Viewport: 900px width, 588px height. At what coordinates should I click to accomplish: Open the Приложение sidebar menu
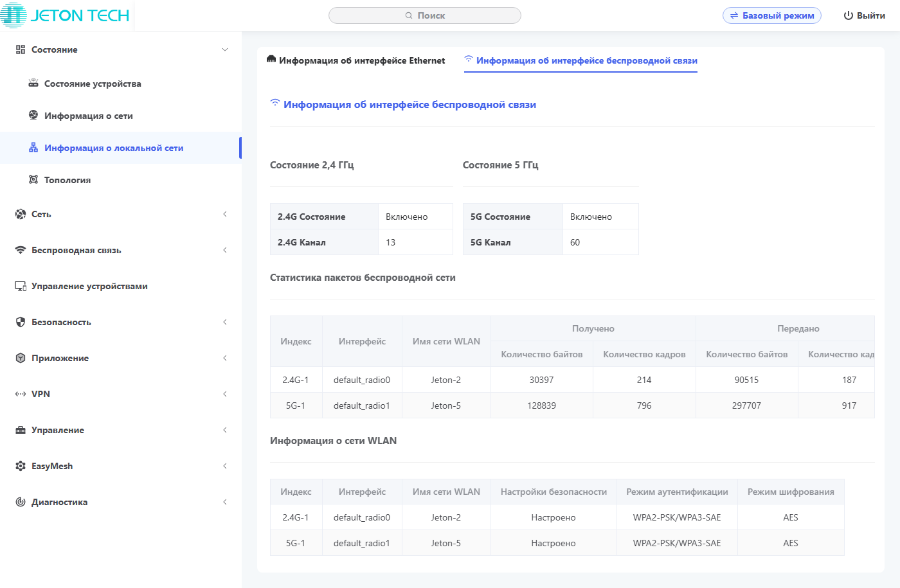point(60,358)
